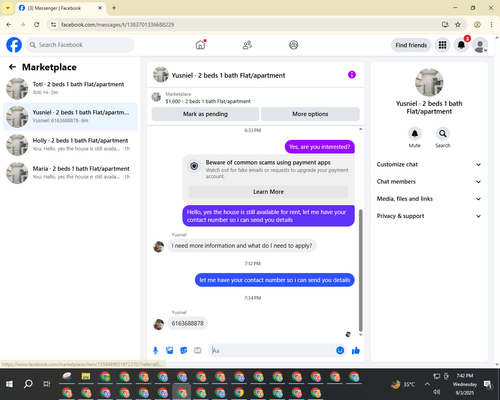Record a voice clip with microphone icon
This screenshot has width=500, height=400.
(155, 350)
